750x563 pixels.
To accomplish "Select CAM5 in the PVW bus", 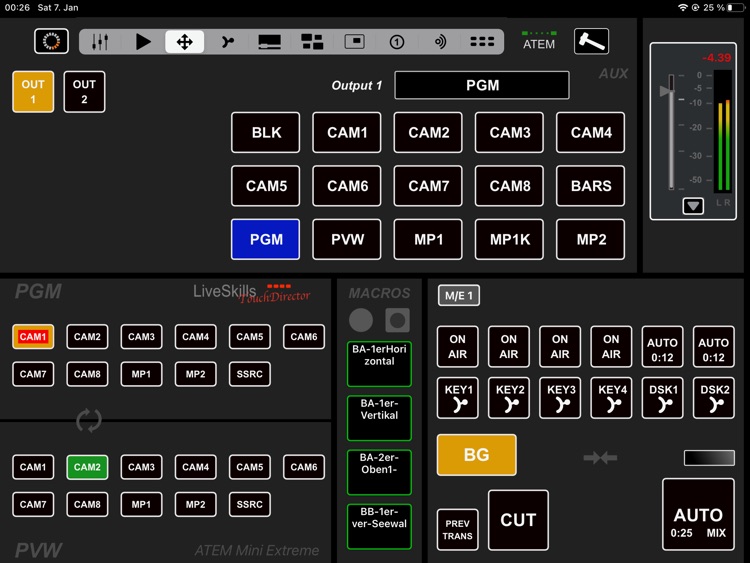I will [250, 467].
